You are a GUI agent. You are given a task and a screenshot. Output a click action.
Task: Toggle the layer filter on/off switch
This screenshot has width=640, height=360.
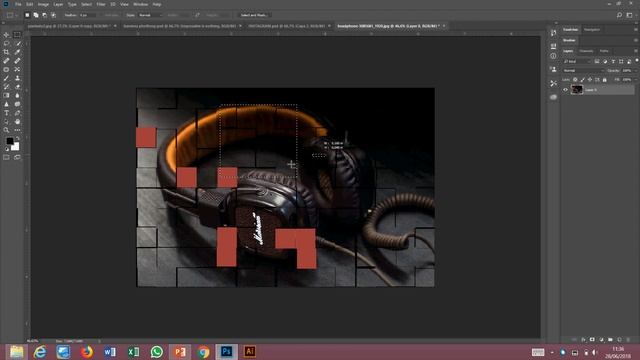[637, 61]
